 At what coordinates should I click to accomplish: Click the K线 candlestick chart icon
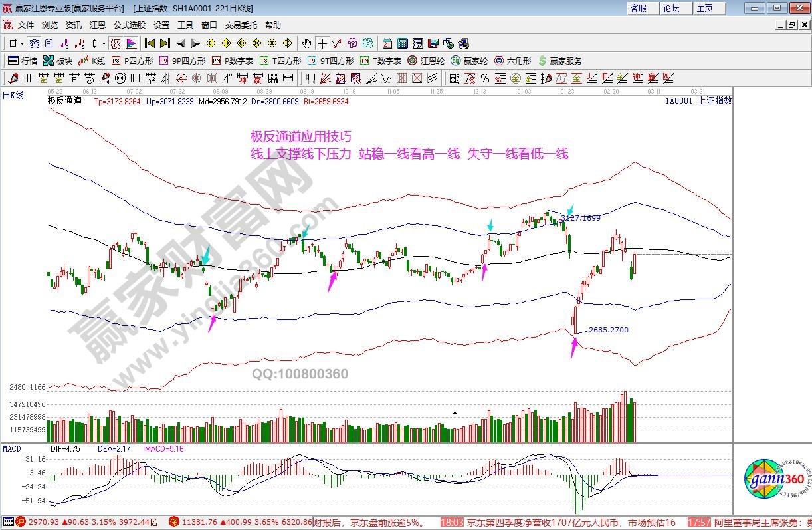(92, 61)
